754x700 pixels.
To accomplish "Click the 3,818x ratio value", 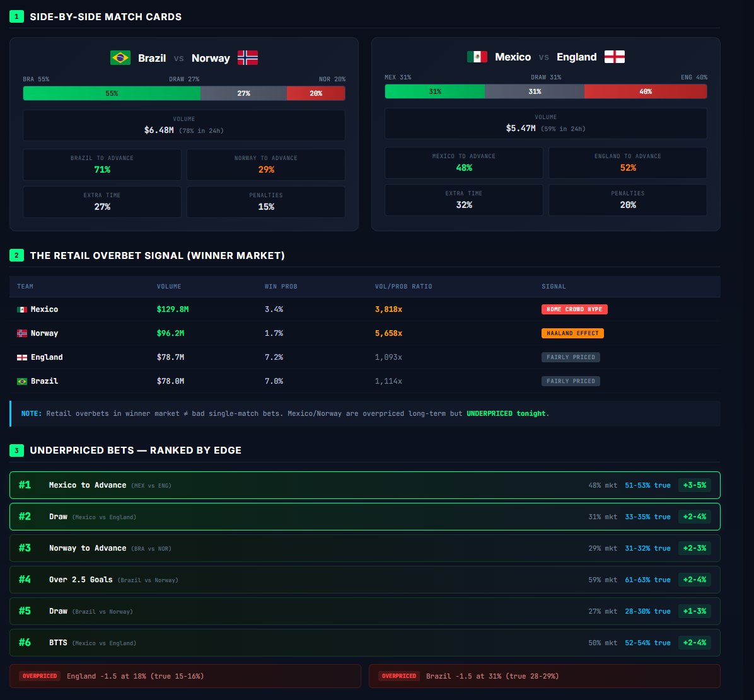I will point(388,309).
